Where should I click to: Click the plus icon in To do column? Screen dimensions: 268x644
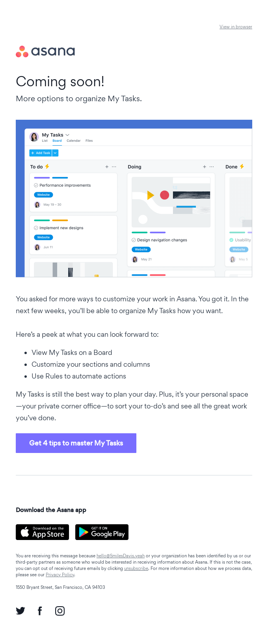107,167
